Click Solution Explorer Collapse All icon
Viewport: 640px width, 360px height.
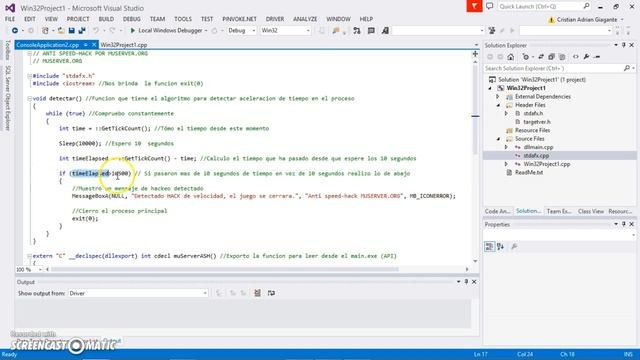(x=551, y=57)
